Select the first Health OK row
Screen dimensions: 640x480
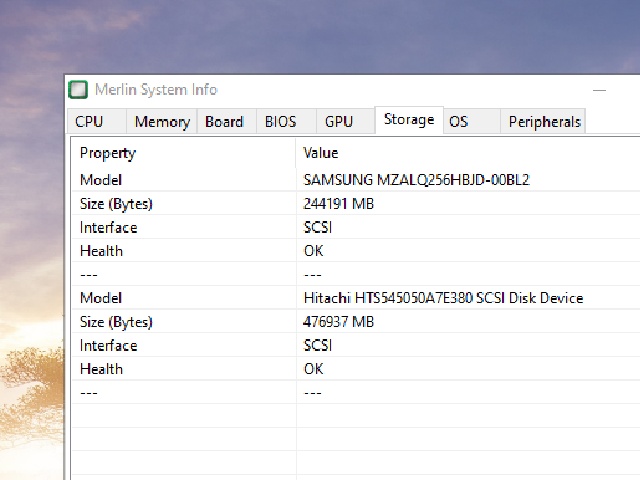point(314,251)
